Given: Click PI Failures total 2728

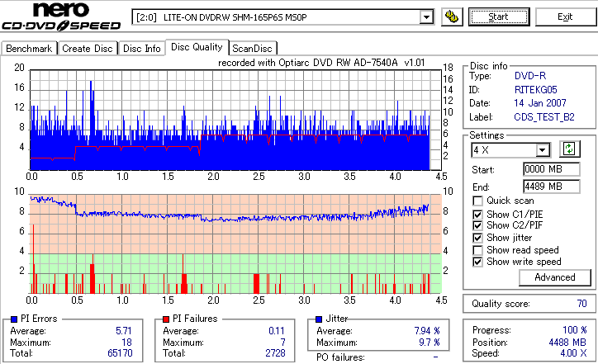Looking at the screenshot, I should click(x=275, y=353).
